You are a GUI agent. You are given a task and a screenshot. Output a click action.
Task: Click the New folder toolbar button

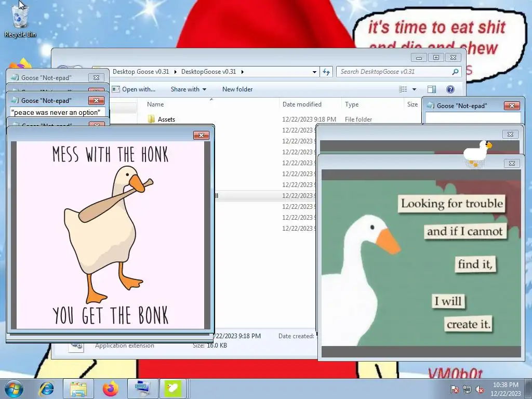tap(237, 89)
